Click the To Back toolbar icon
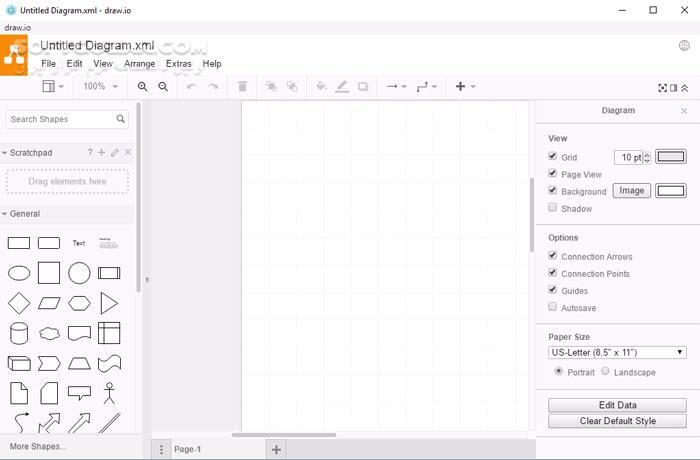This screenshot has height=460, width=700. [x=292, y=86]
